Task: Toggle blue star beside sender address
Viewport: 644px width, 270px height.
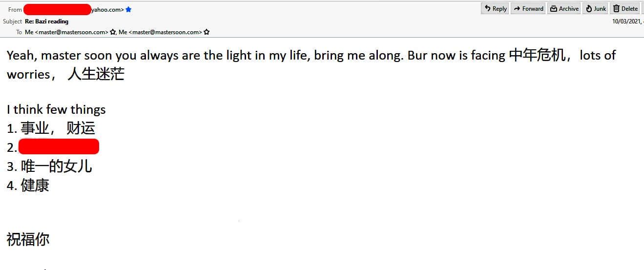Action: 128,9
